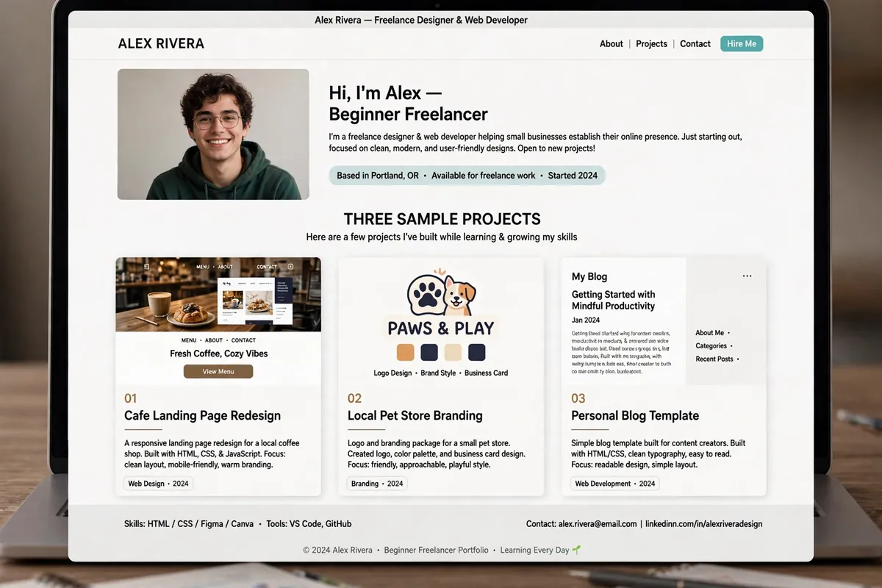
Task: Open Cafe Landing Page Redesign project title
Action: 202,416
